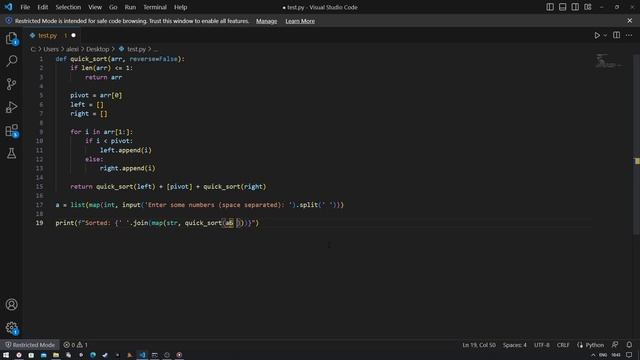This screenshot has width=640, height=360.
Task: Open the Selection menu
Action: coord(68,7)
